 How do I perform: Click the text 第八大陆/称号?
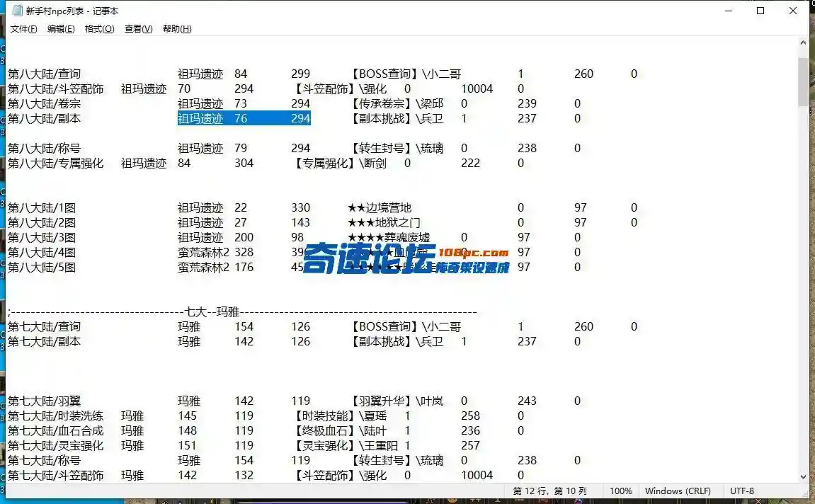point(44,148)
